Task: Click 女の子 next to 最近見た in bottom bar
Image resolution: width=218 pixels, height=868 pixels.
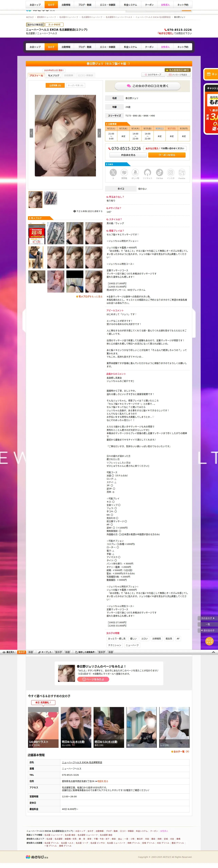Action: click(22, 652)
